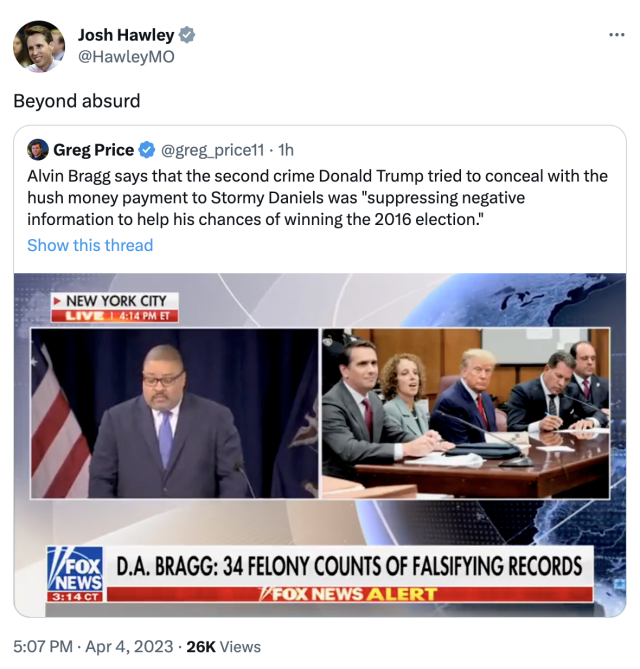Open the Alvin Bragg podium video frame

tap(175, 413)
